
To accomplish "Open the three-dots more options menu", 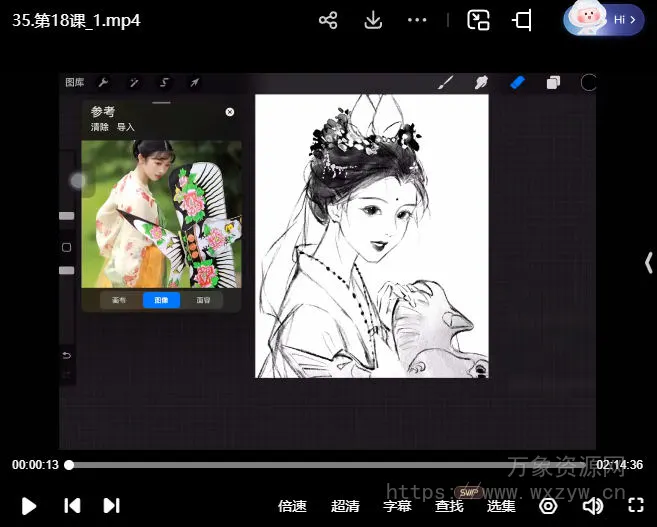I will click(x=418, y=20).
